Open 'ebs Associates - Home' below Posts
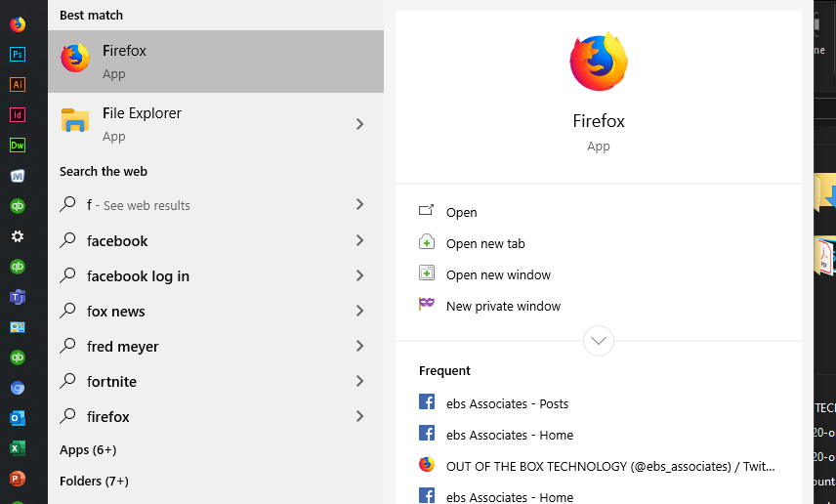836x504 pixels. coord(510,436)
